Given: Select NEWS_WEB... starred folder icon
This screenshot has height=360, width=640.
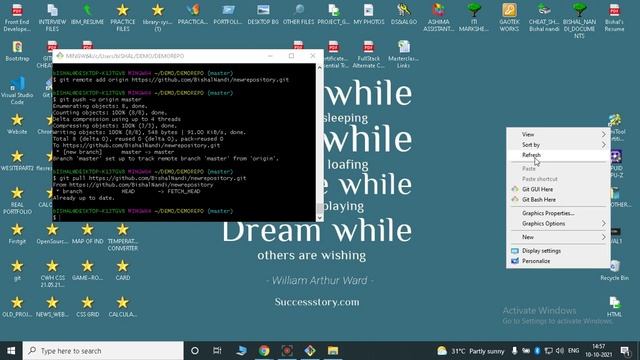Looking at the screenshot, I should (x=52, y=307).
